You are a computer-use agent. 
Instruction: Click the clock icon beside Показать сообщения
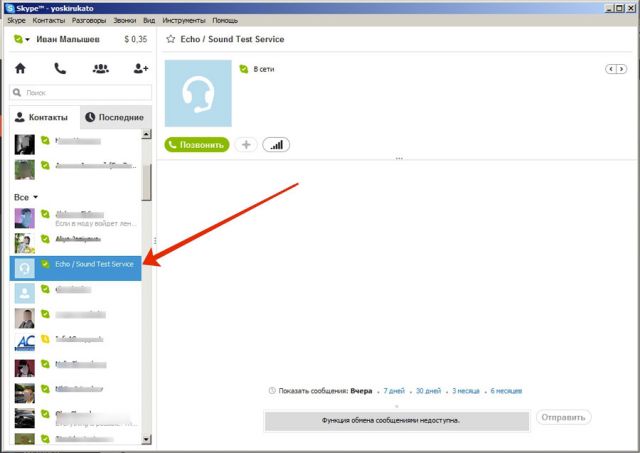pos(272,391)
